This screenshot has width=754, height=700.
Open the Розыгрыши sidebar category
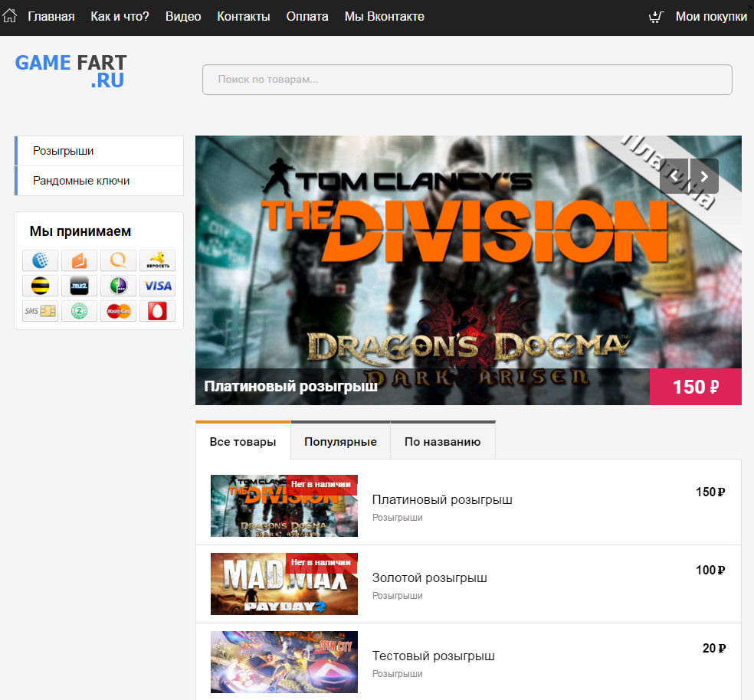[x=99, y=151]
